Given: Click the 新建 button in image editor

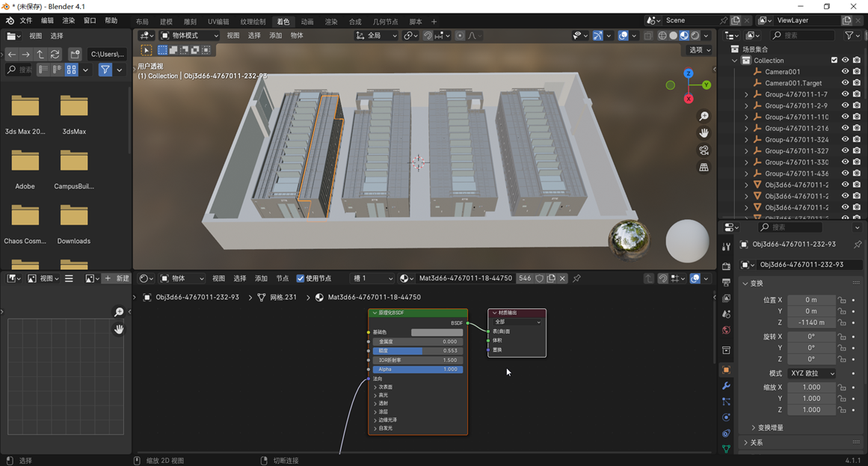Looking at the screenshot, I should click(117, 278).
